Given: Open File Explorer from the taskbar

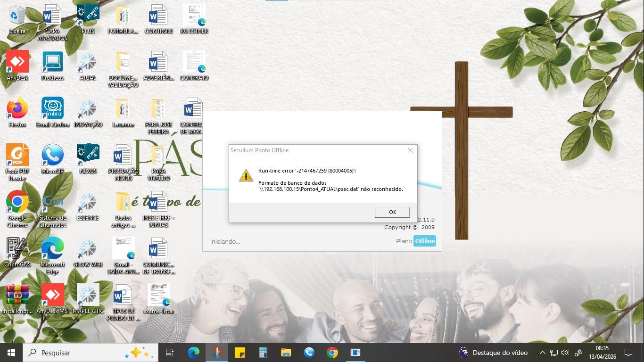Looking at the screenshot, I should tap(286, 353).
